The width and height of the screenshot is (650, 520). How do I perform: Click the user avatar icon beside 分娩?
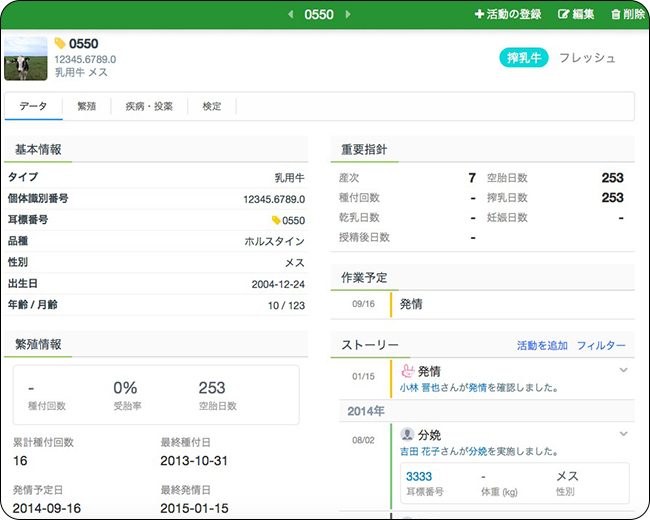[407, 435]
